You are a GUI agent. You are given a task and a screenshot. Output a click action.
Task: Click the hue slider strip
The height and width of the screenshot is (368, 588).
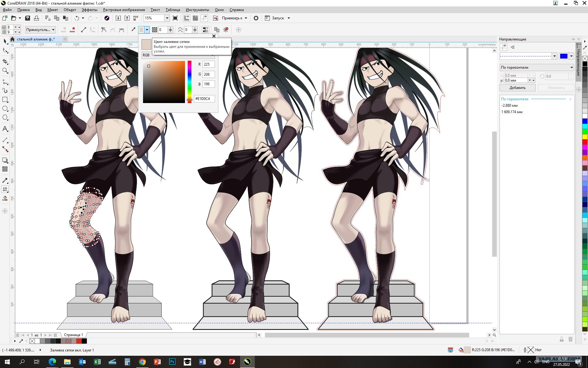tap(190, 82)
